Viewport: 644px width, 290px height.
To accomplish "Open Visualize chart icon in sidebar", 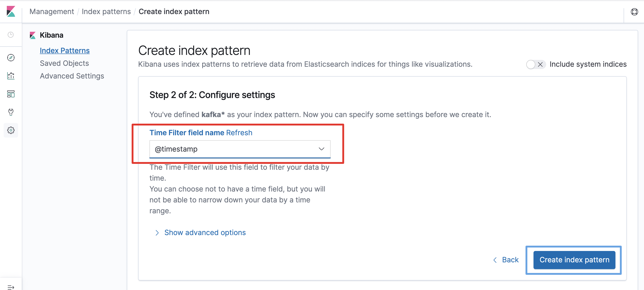I will pyautogui.click(x=11, y=76).
